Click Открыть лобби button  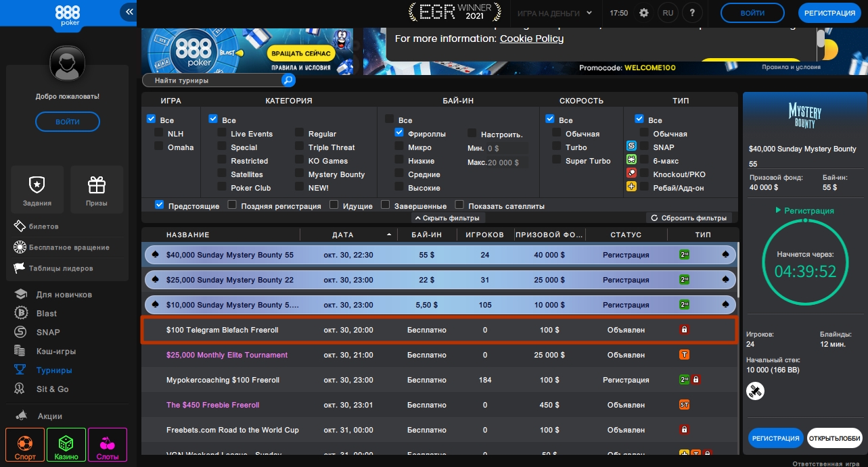834,438
